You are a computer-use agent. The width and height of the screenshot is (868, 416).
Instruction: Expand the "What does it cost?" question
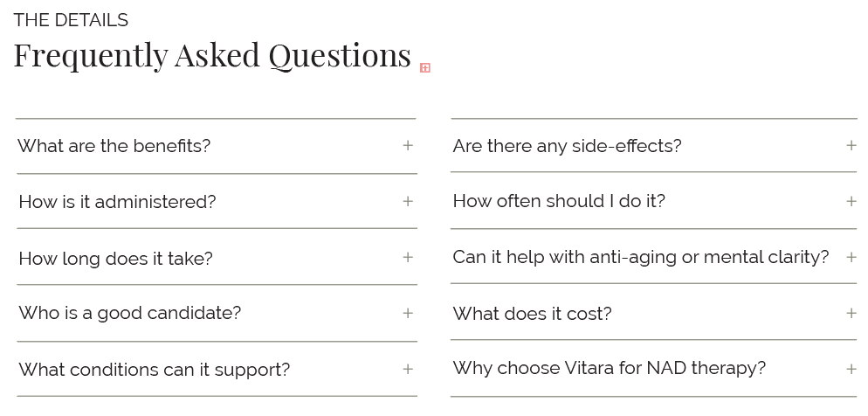pos(654,312)
